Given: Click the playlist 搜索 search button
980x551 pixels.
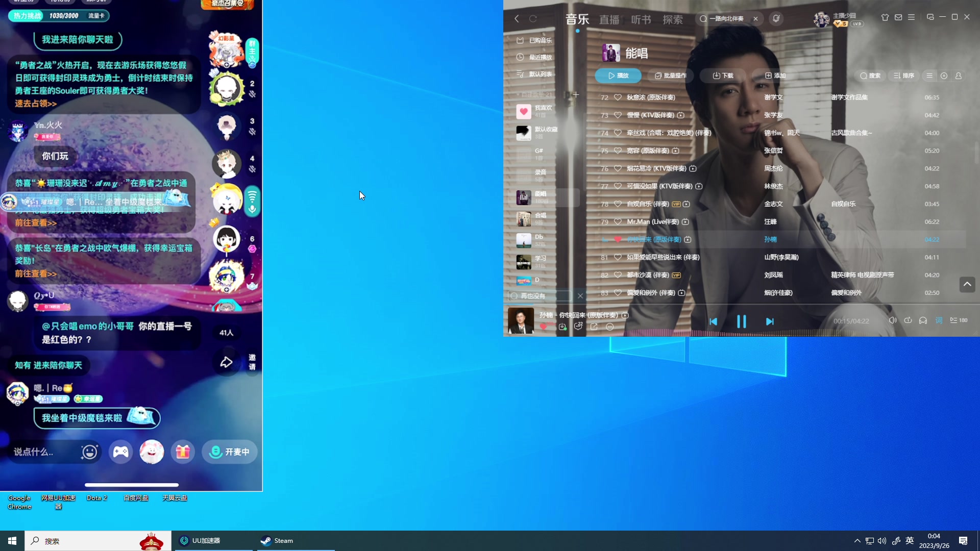Looking at the screenshot, I should coord(870,76).
